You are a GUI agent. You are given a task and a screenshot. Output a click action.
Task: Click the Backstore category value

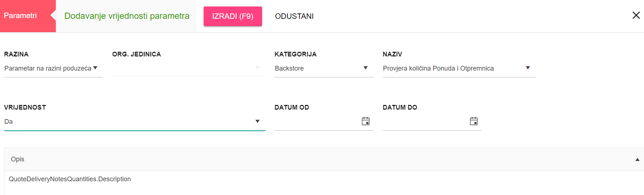[289, 68]
